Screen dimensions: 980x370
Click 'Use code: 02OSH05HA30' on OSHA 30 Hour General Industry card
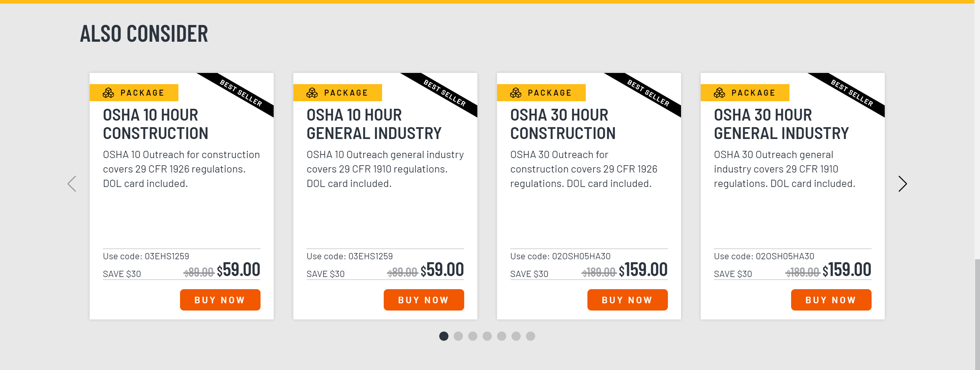(x=764, y=256)
